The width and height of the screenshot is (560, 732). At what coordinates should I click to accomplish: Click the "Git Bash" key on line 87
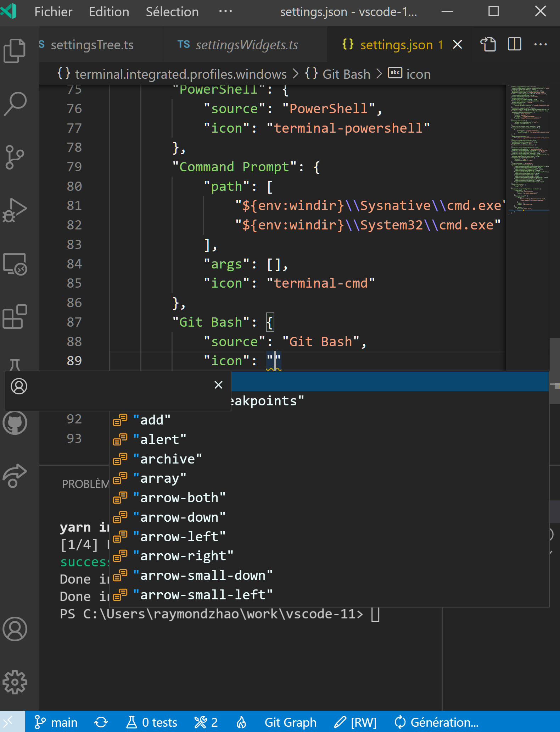pos(211,322)
